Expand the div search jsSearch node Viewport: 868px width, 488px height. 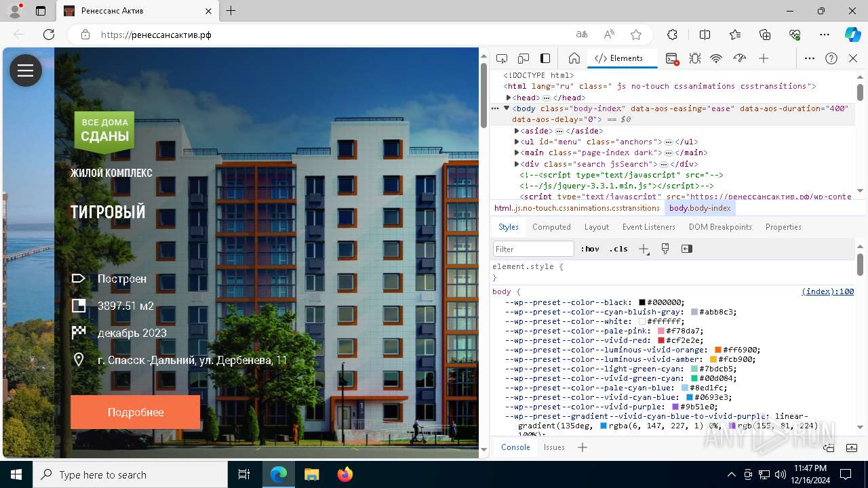(517, 164)
